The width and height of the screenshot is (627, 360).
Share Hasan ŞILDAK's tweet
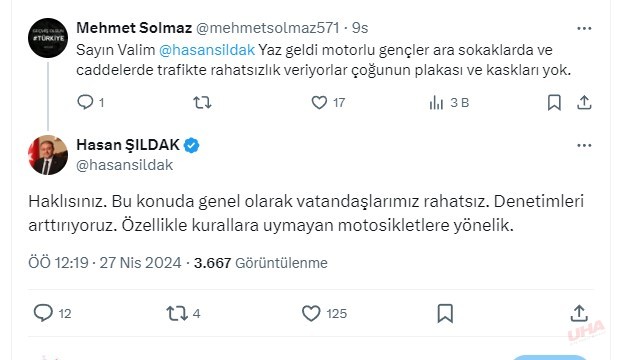tap(579, 313)
